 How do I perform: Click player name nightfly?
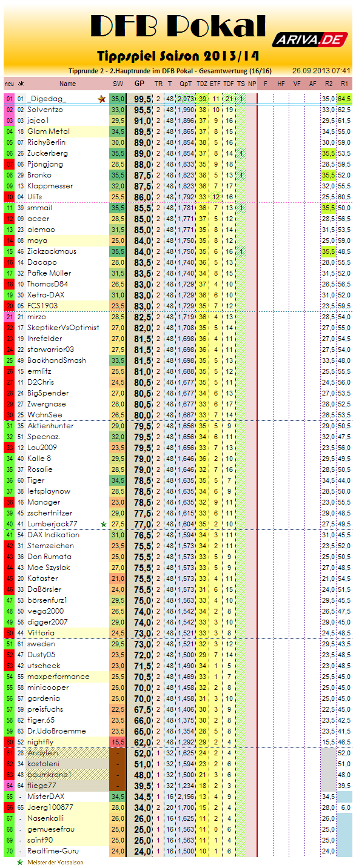[x=41, y=742]
